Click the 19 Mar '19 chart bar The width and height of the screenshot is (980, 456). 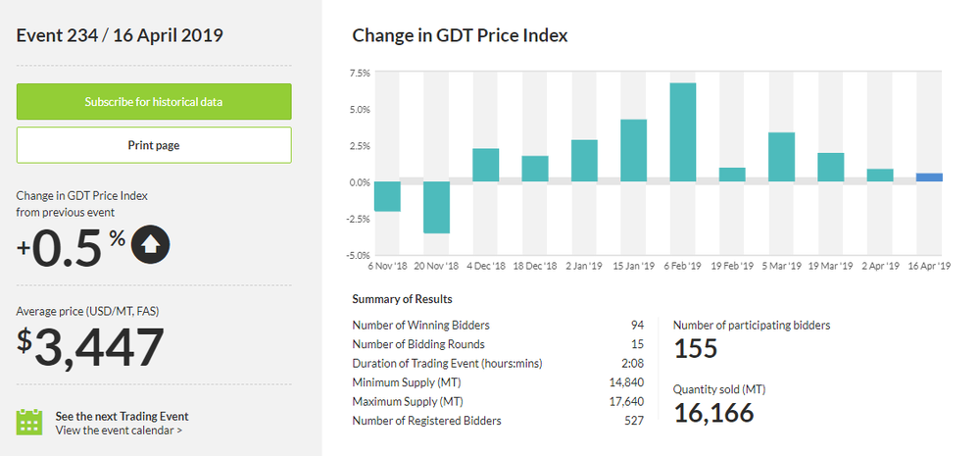831,167
